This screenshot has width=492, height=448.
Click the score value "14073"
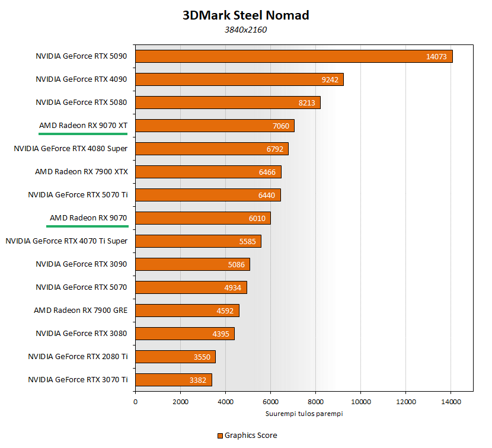click(436, 57)
